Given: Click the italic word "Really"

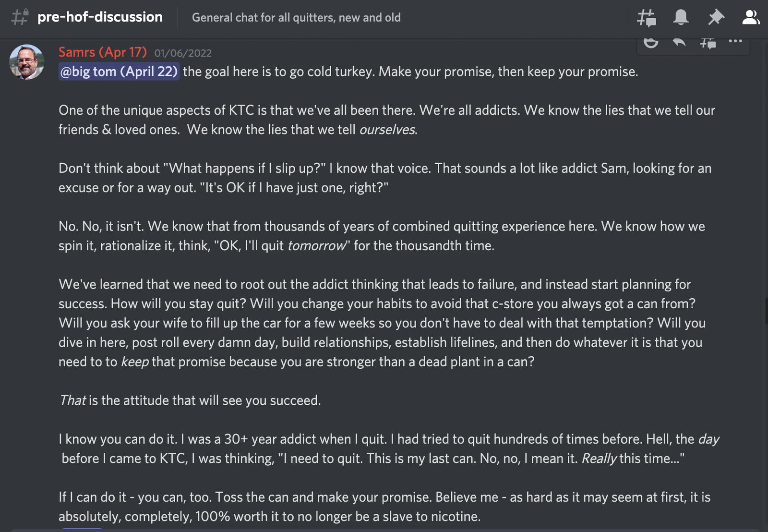Looking at the screenshot, I should pos(599,459).
